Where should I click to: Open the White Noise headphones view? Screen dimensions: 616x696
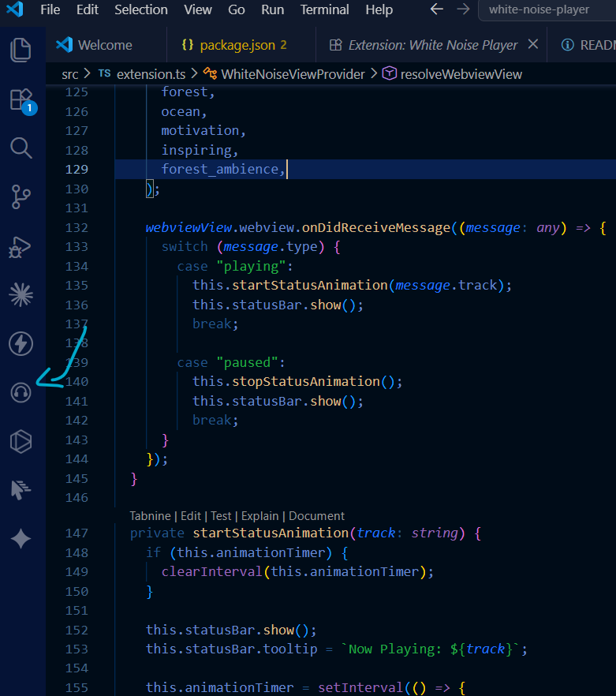point(21,393)
